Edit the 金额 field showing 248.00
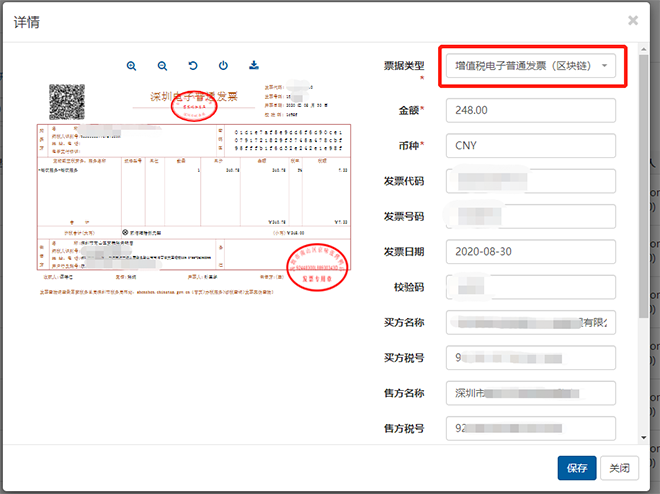The image size is (660, 494). click(x=531, y=110)
